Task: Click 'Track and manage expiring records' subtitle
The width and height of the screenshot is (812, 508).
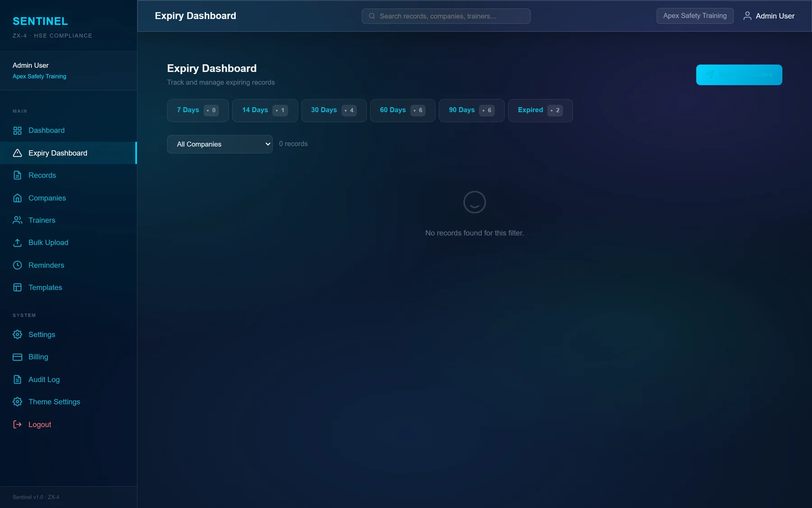Action: tap(221, 82)
